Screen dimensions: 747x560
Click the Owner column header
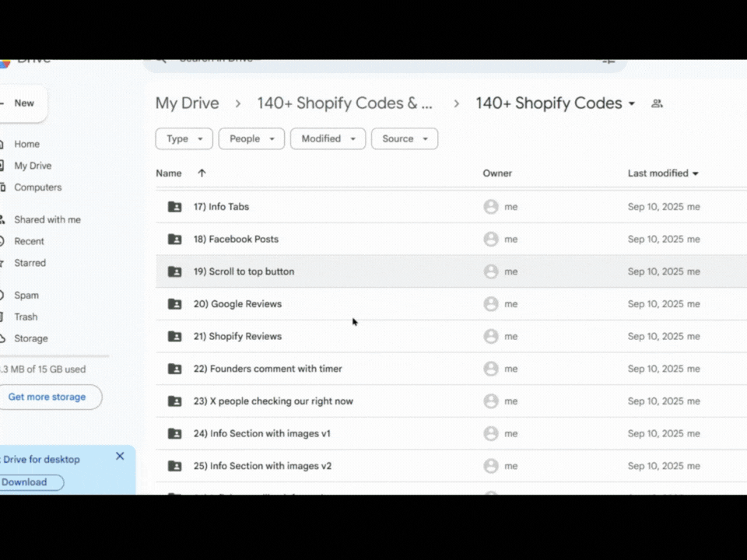(x=497, y=173)
